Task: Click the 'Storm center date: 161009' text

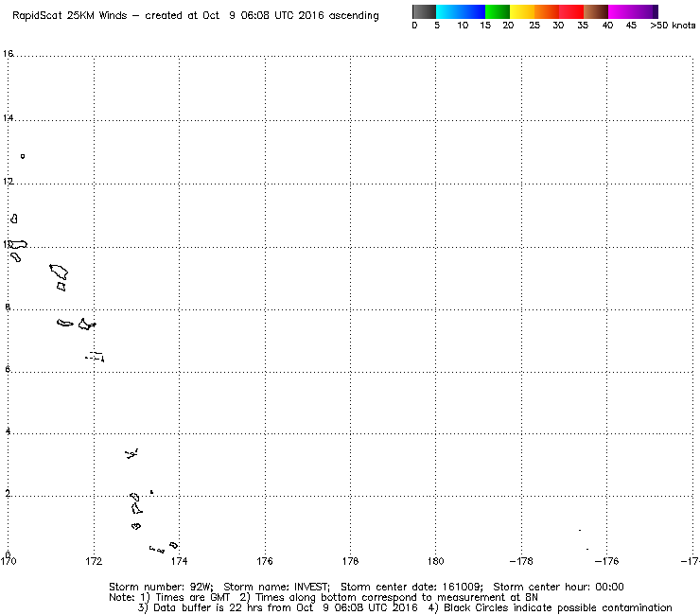Action: tap(411, 587)
